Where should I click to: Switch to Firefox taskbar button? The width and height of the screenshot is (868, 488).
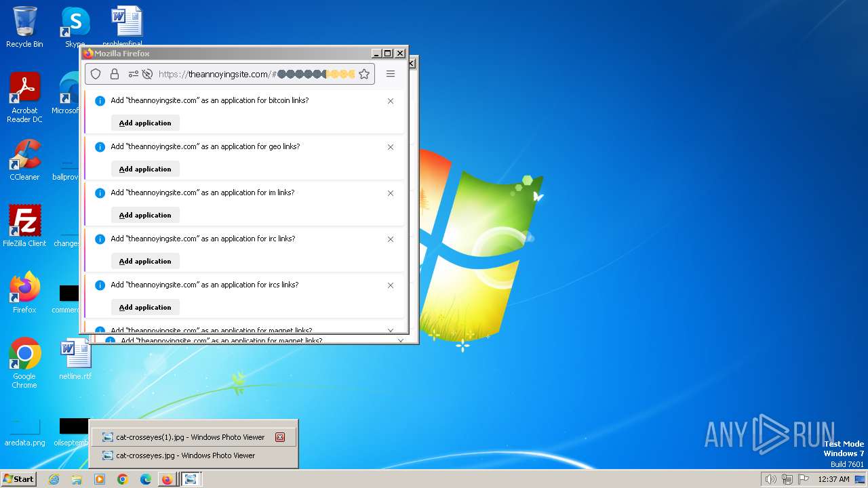[167, 479]
